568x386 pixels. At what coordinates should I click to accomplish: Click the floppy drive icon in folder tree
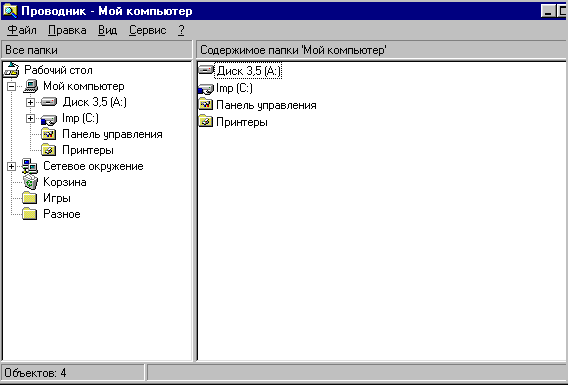(x=49, y=102)
